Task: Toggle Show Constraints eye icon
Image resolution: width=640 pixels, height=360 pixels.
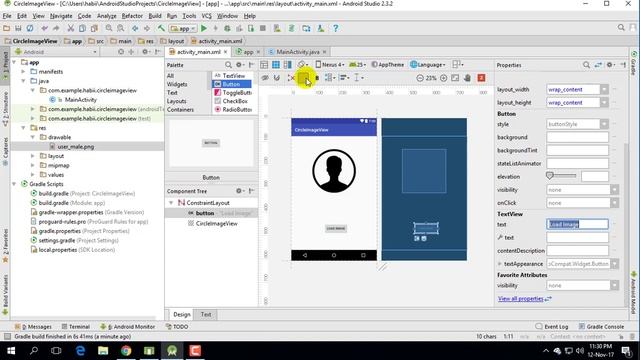Action: click(x=265, y=78)
